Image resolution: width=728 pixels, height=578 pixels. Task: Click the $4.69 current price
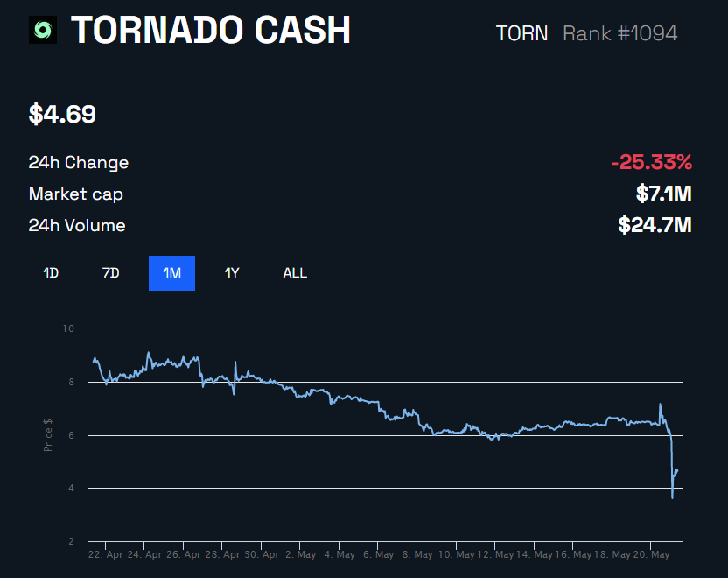coord(62,115)
